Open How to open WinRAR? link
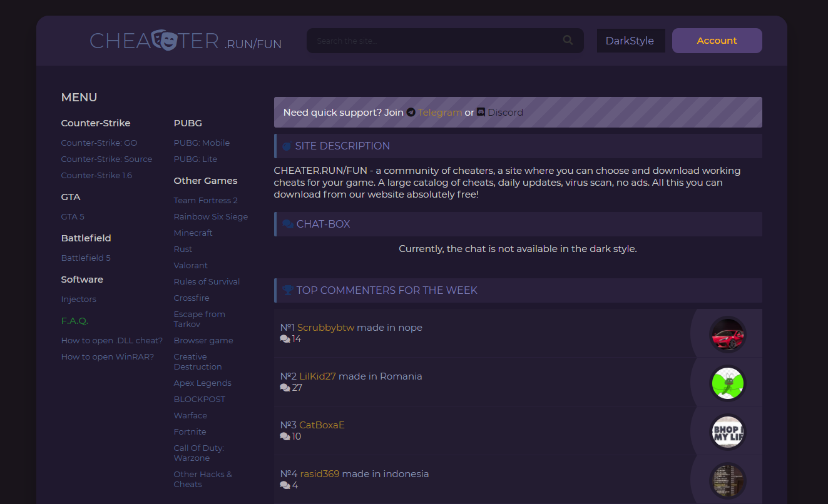 (108, 356)
